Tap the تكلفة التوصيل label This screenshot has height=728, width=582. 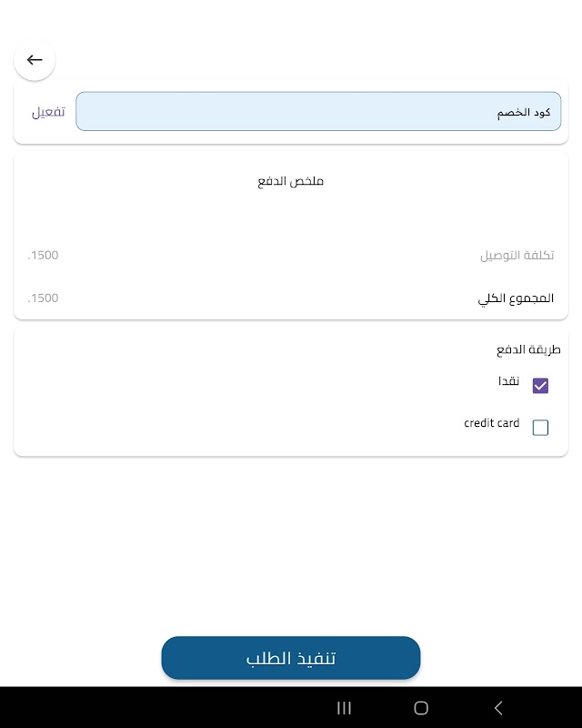(x=517, y=256)
